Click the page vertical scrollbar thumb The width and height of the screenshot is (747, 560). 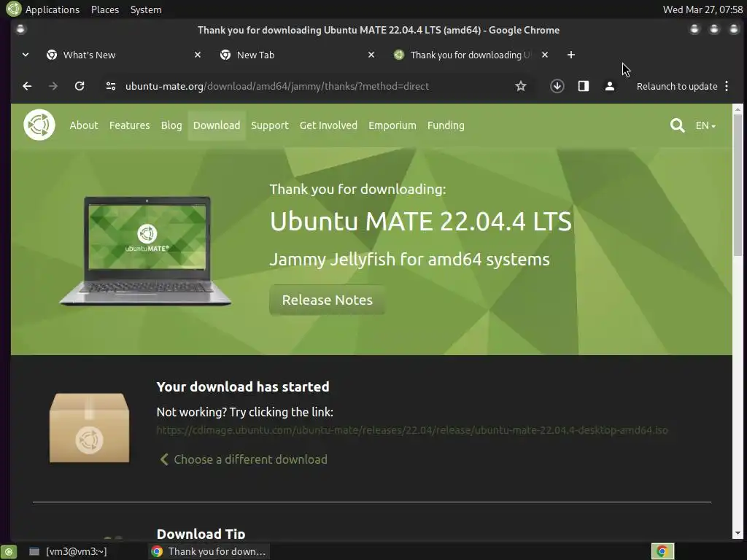coord(738,186)
